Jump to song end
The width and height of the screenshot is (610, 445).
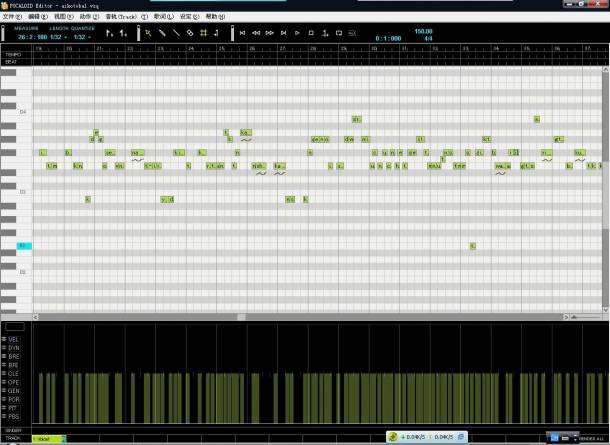284,33
